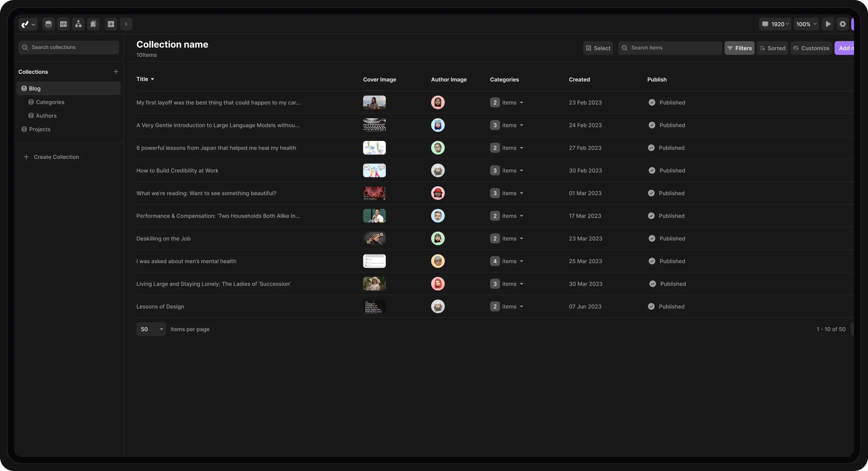868x471 pixels.
Task: Open post 'How to Build Credibility at Work'
Action: (x=177, y=171)
